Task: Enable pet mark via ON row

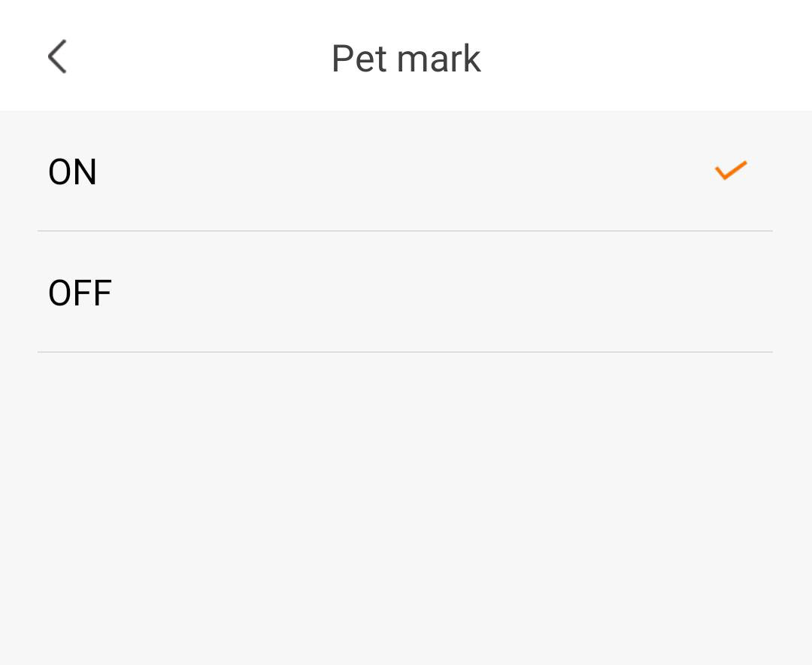Action: point(404,172)
